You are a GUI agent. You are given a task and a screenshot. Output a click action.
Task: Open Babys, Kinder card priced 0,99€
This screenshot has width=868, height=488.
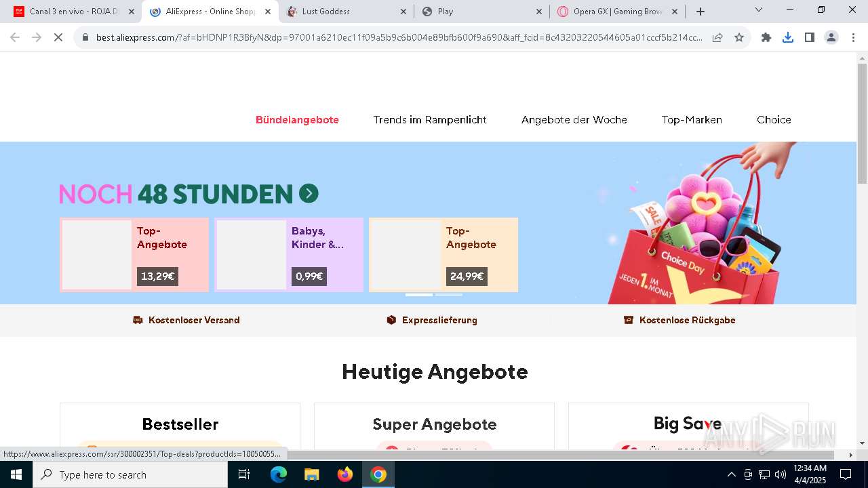click(x=289, y=255)
